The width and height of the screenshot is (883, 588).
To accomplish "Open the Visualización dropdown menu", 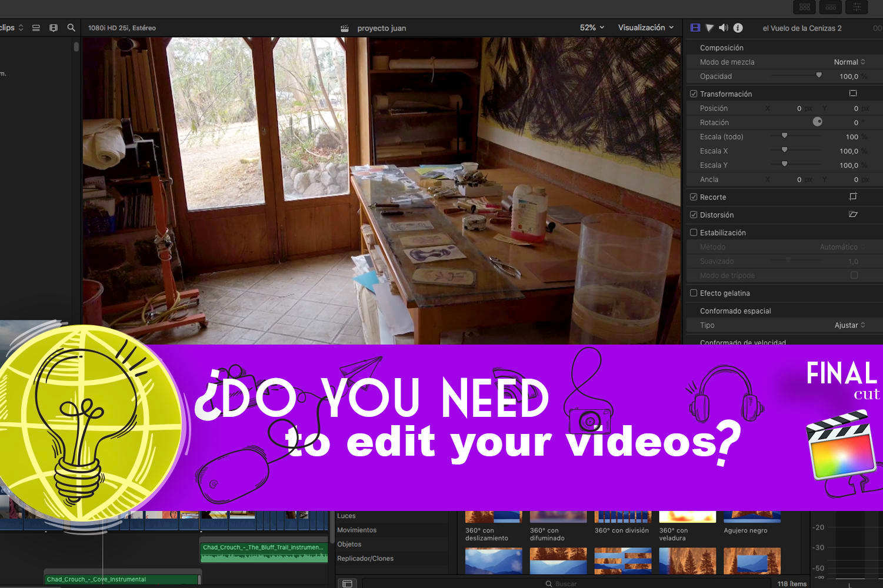I will pos(645,28).
